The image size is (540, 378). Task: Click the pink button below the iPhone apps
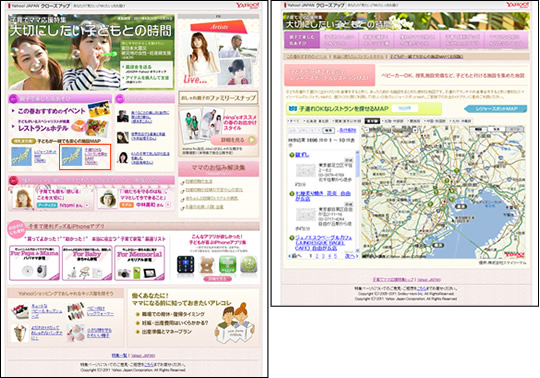218,279
